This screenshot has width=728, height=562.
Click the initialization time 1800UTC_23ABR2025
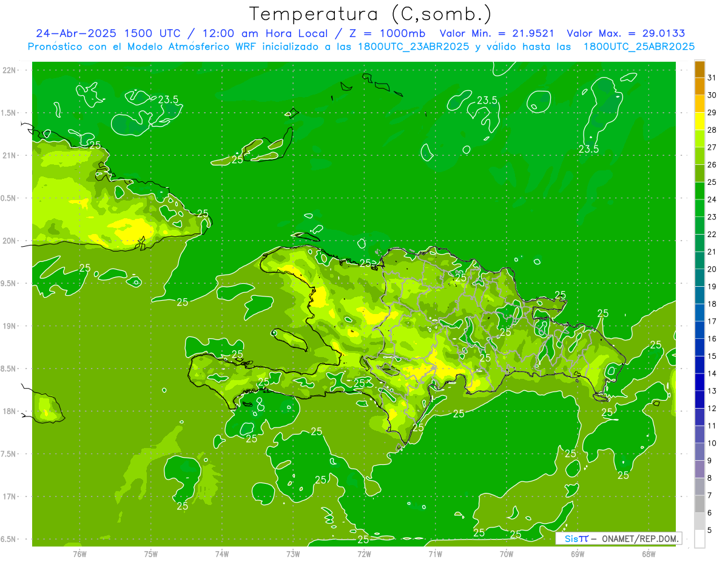click(x=413, y=46)
